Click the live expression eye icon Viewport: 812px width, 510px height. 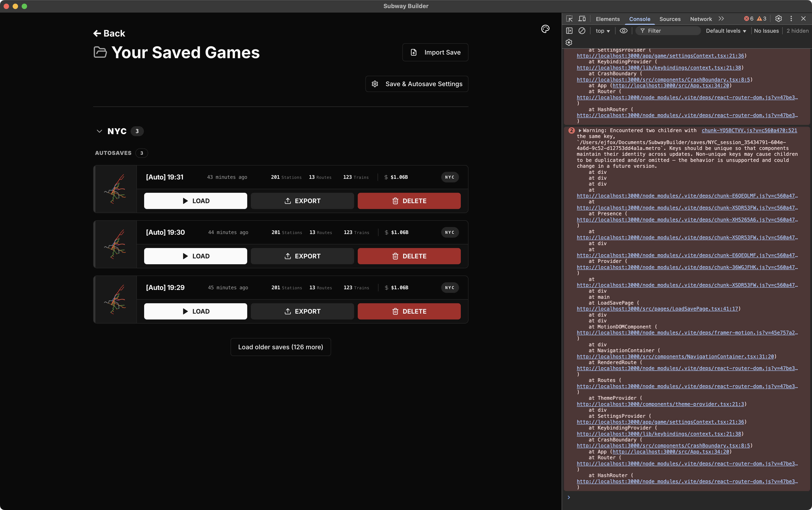[623, 31]
